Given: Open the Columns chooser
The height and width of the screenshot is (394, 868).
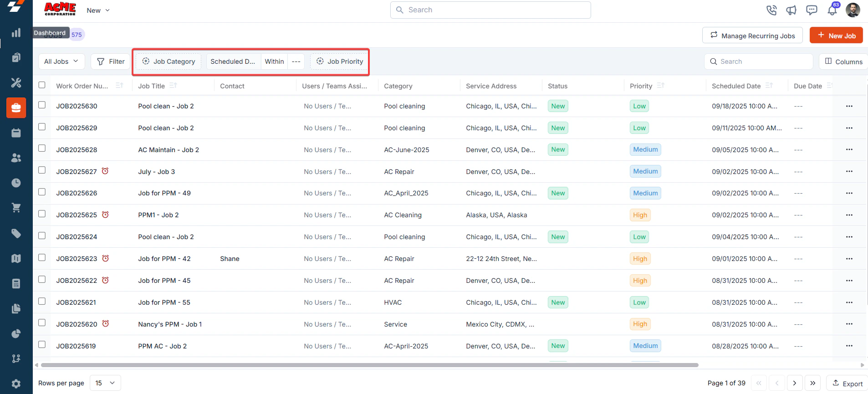Looking at the screenshot, I should click(843, 61).
